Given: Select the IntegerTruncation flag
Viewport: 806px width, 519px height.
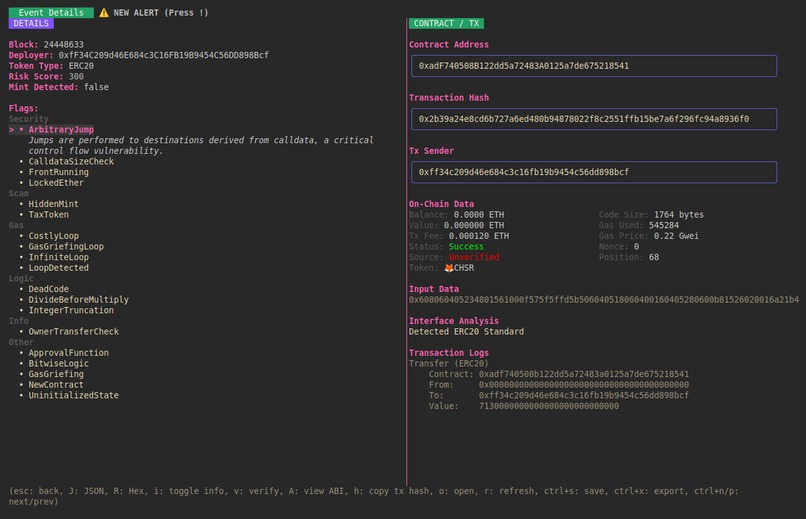Looking at the screenshot, I should click(x=71, y=310).
